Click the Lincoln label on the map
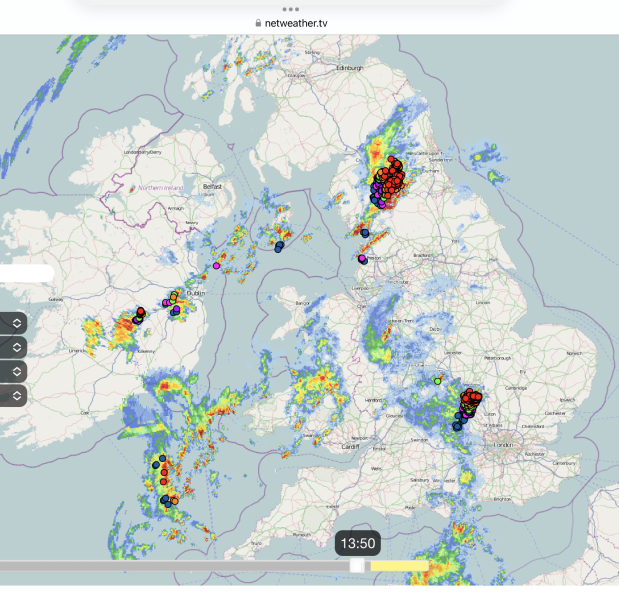This screenshot has height=600, width=619. pyautogui.click(x=483, y=302)
